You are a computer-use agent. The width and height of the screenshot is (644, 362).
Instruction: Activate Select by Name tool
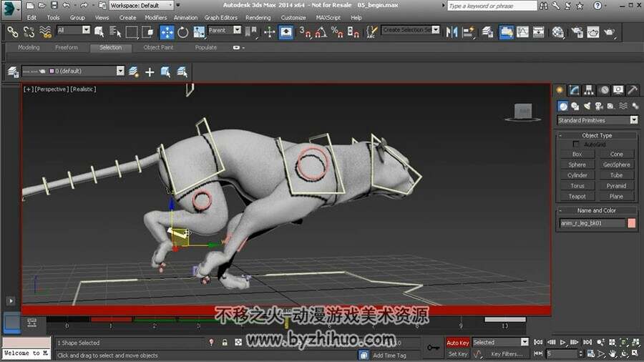tap(115, 31)
